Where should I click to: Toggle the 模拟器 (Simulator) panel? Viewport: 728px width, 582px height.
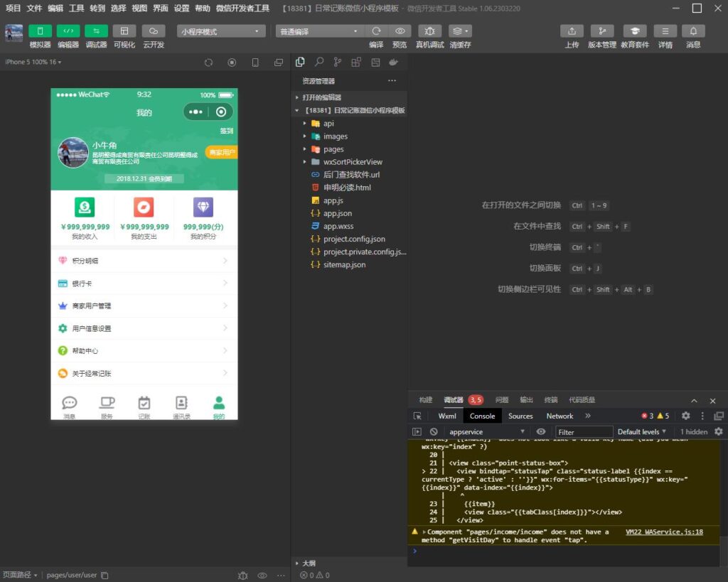point(41,31)
